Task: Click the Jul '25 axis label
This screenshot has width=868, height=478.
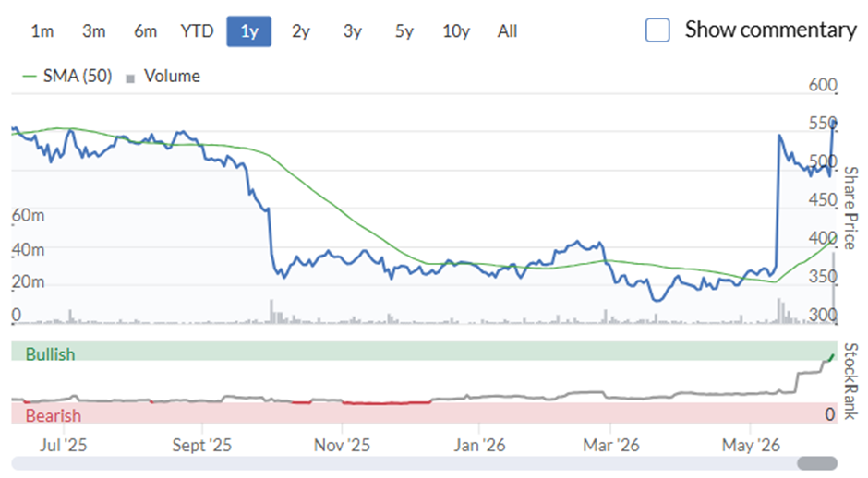Action: pos(63,445)
